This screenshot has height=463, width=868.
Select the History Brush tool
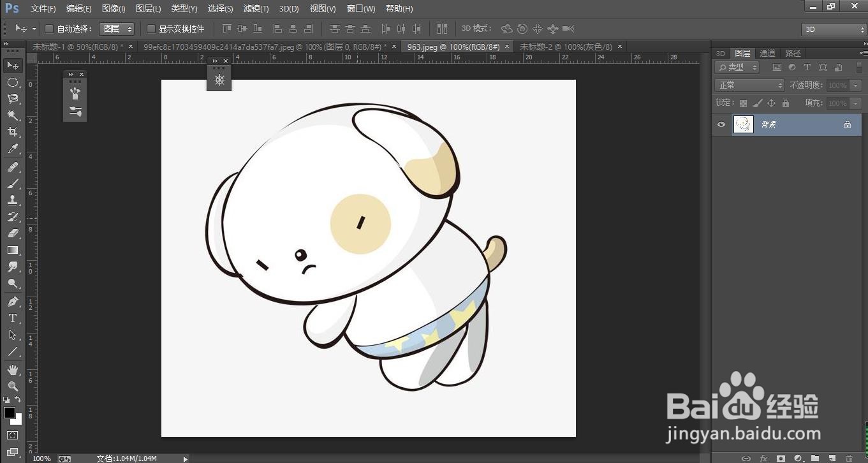pos(12,217)
